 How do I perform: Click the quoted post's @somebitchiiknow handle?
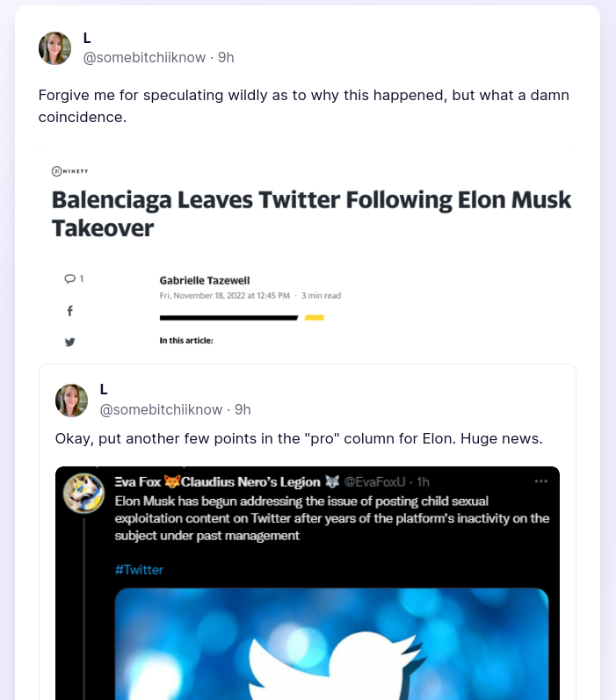click(163, 409)
